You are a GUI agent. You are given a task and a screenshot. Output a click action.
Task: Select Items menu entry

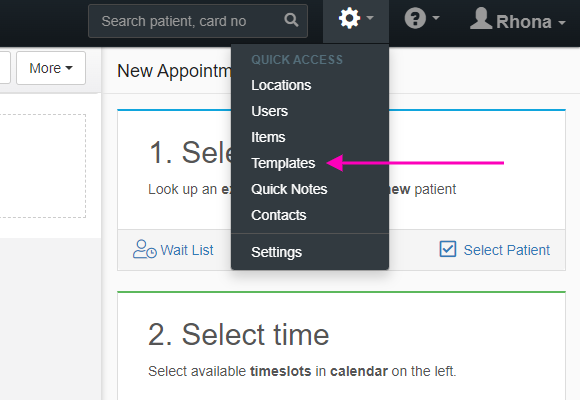pos(268,137)
